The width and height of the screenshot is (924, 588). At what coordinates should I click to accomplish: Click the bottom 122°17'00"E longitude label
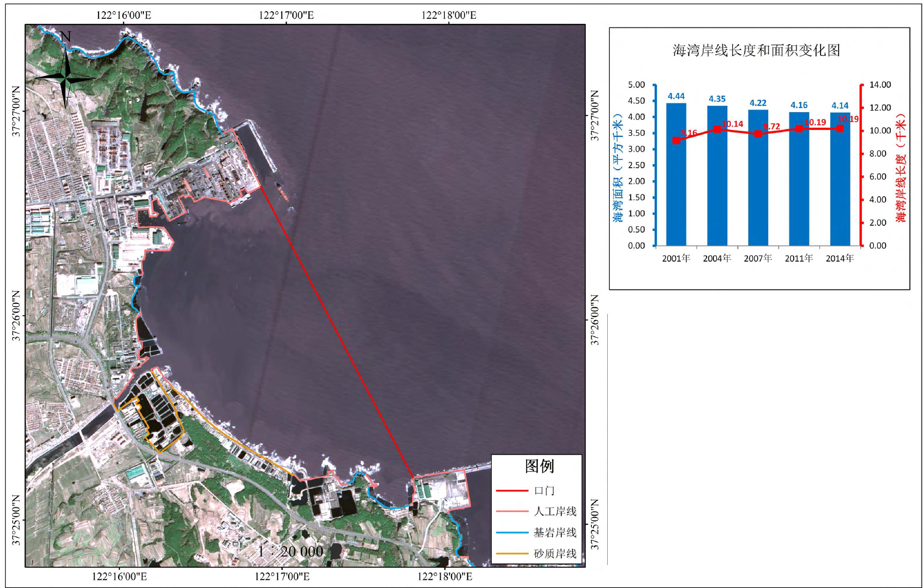(x=282, y=576)
